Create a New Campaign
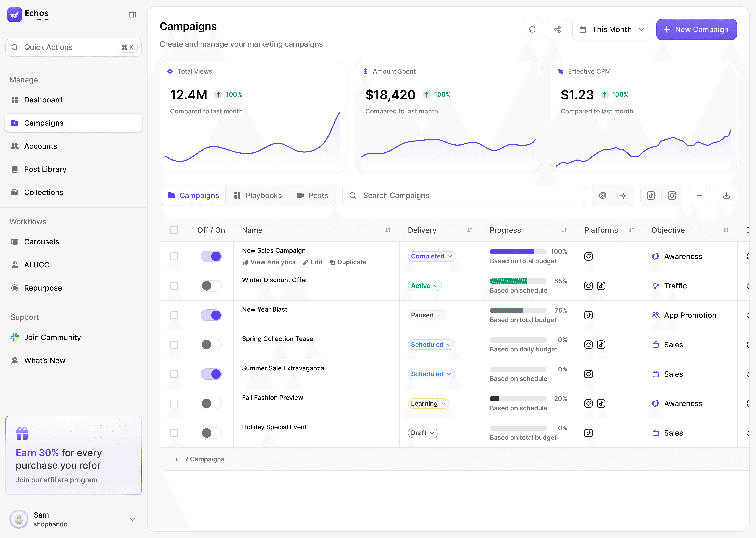 pos(696,29)
